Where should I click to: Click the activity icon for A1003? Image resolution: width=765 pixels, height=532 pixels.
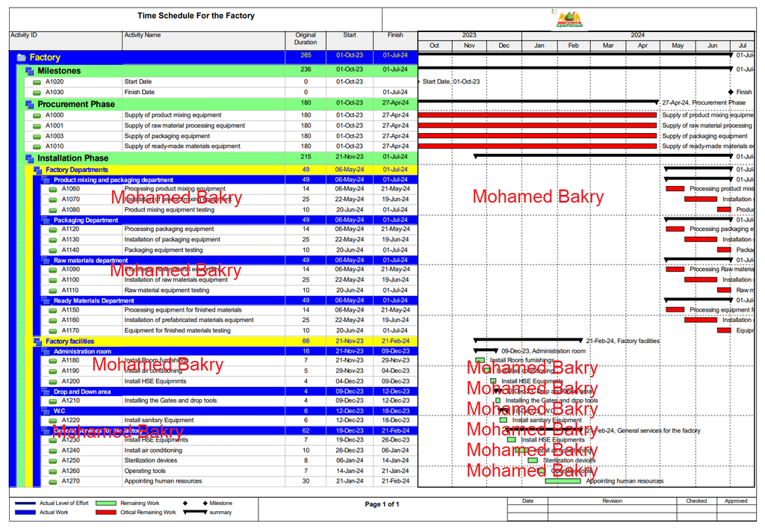pyautogui.click(x=37, y=137)
